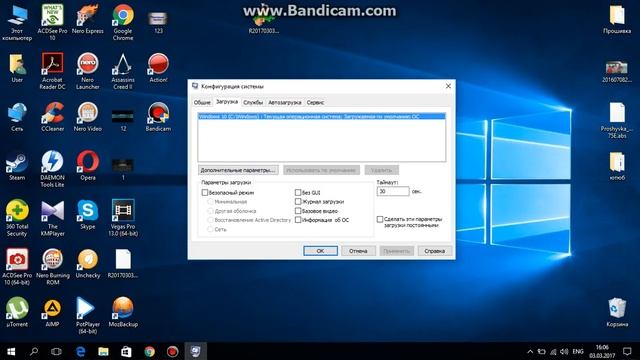Select the ACDSee Pro 10 shortcut with What's New badge

click(x=52, y=22)
